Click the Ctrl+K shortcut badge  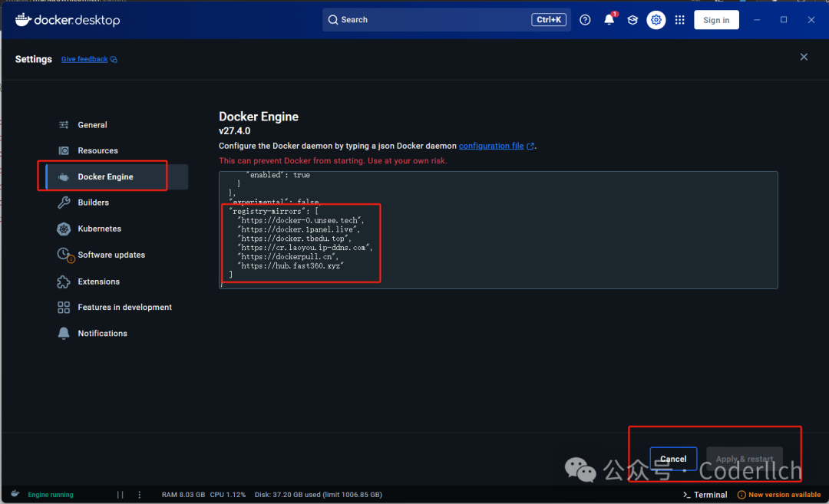click(x=549, y=20)
